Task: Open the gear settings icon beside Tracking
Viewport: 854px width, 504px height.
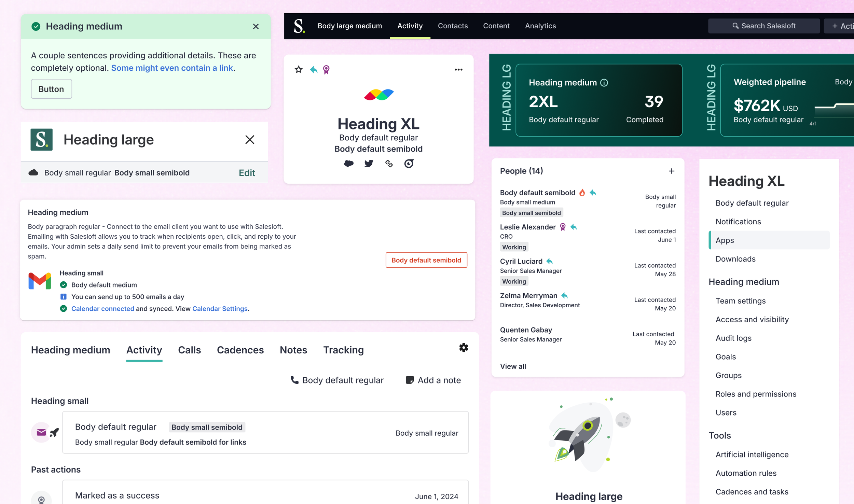Action: [464, 348]
